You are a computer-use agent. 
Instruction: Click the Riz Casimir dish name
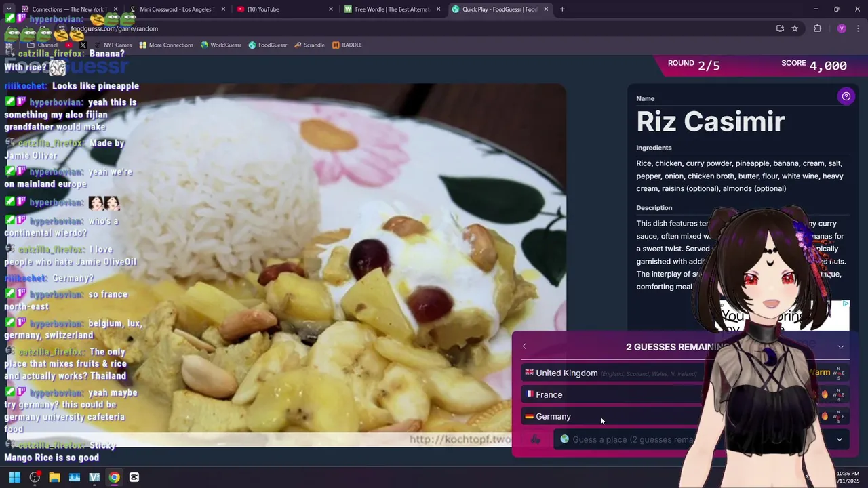pos(710,121)
